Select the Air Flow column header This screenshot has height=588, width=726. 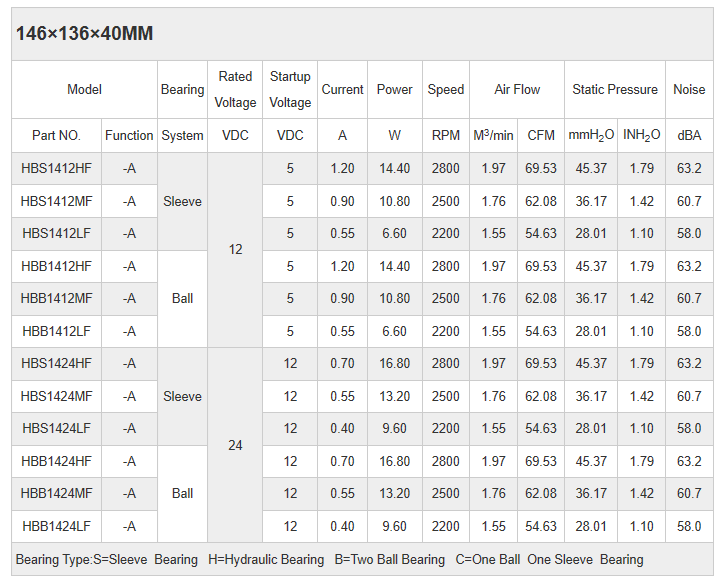tap(516, 89)
